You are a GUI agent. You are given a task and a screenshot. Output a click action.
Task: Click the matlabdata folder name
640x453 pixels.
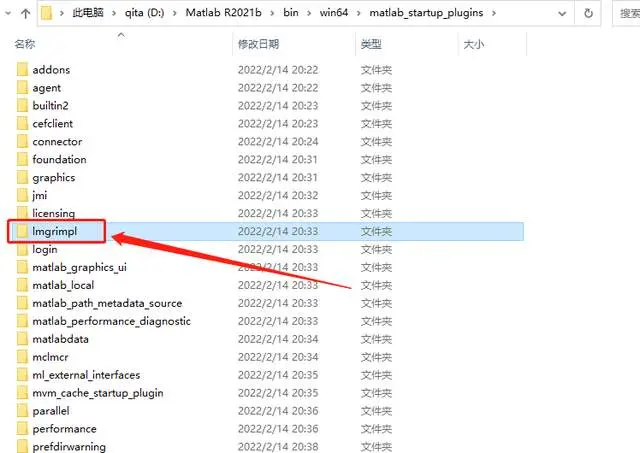pos(60,339)
